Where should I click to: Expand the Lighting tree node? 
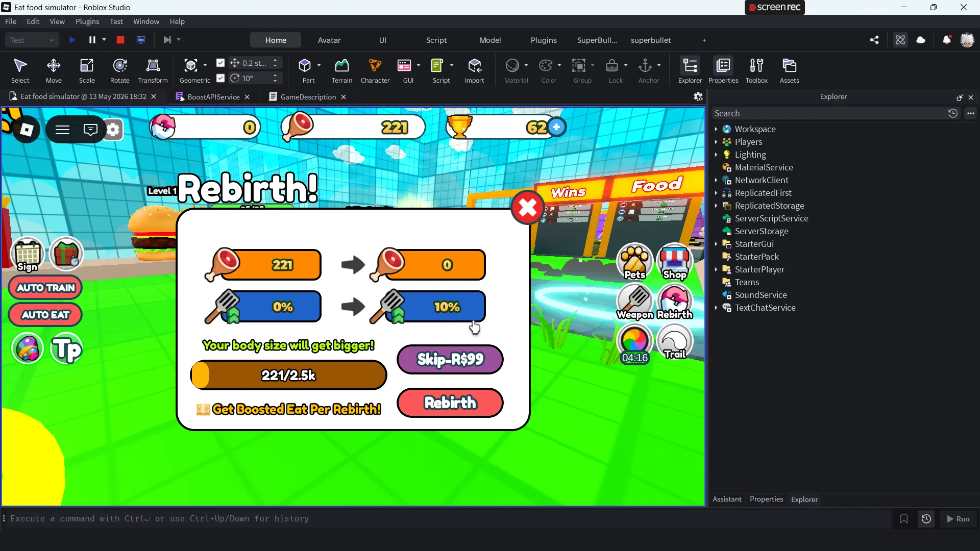coord(716,155)
